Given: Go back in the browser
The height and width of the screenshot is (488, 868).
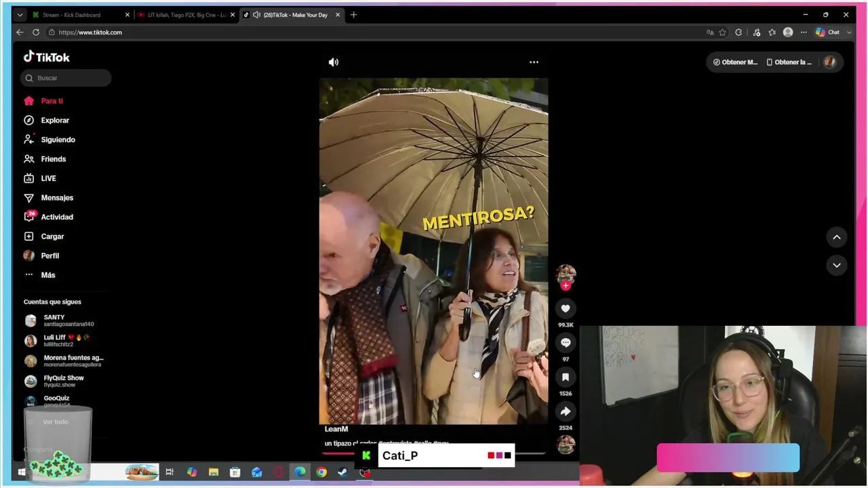Looking at the screenshot, I should 20,33.
